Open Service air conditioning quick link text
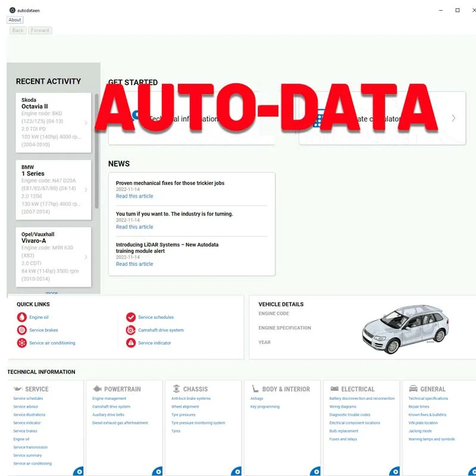Screen dimensions: 476x476 (52, 343)
